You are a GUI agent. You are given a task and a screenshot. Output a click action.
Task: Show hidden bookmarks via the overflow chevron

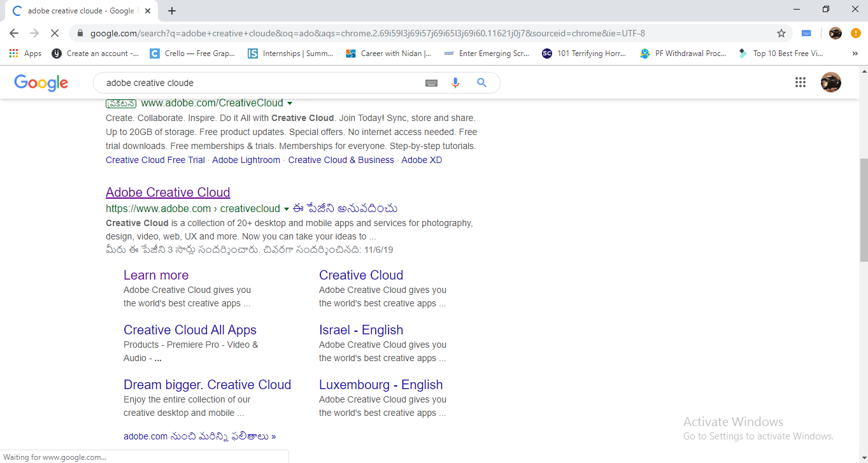[855, 53]
